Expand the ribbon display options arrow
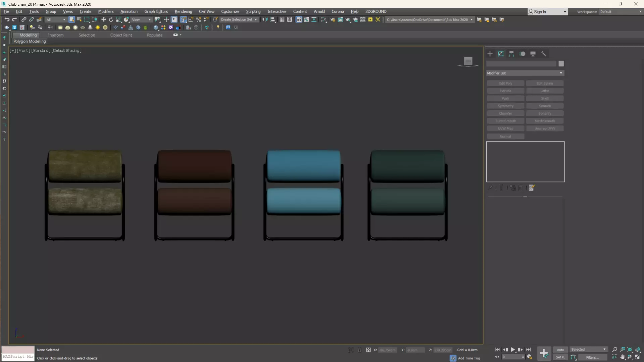The image size is (644, 362). pyautogui.click(x=181, y=35)
